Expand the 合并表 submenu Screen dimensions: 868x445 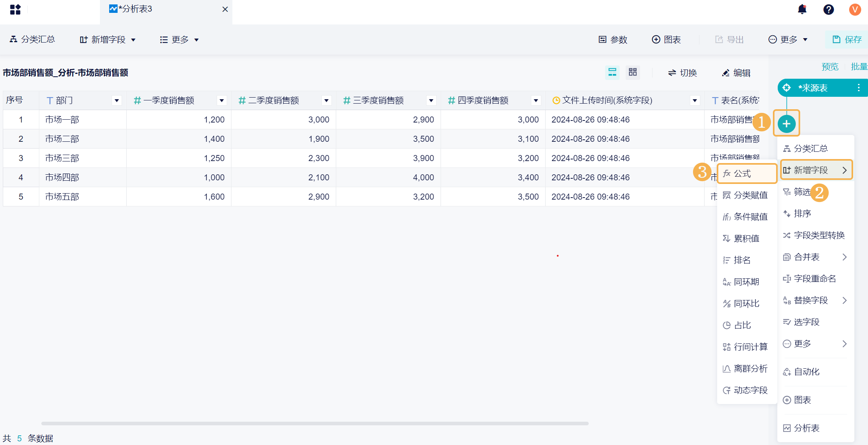(x=815, y=257)
